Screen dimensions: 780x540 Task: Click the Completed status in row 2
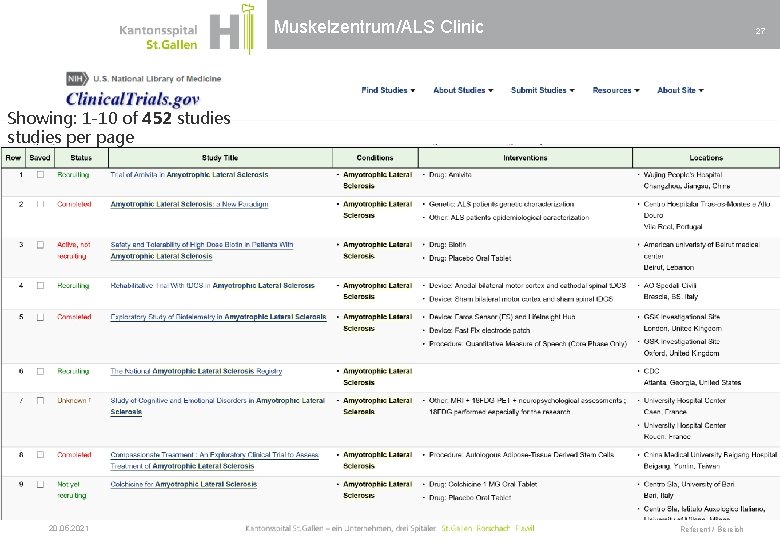point(74,204)
